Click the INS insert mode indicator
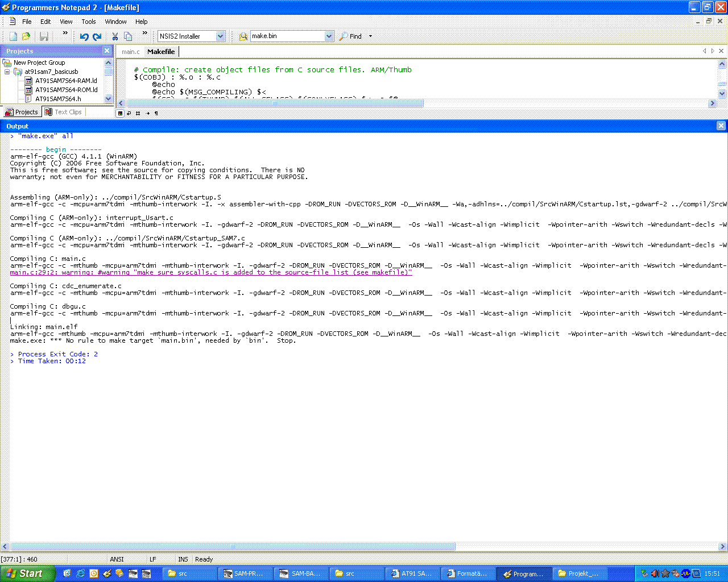The width and height of the screenshot is (728, 582). [183, 559]
